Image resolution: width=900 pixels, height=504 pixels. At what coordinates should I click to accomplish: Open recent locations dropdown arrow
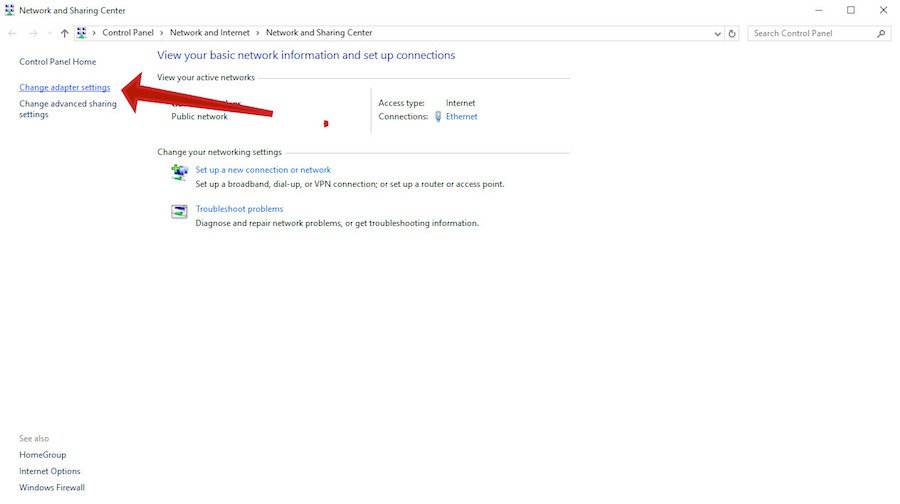[x=49, y=33]
